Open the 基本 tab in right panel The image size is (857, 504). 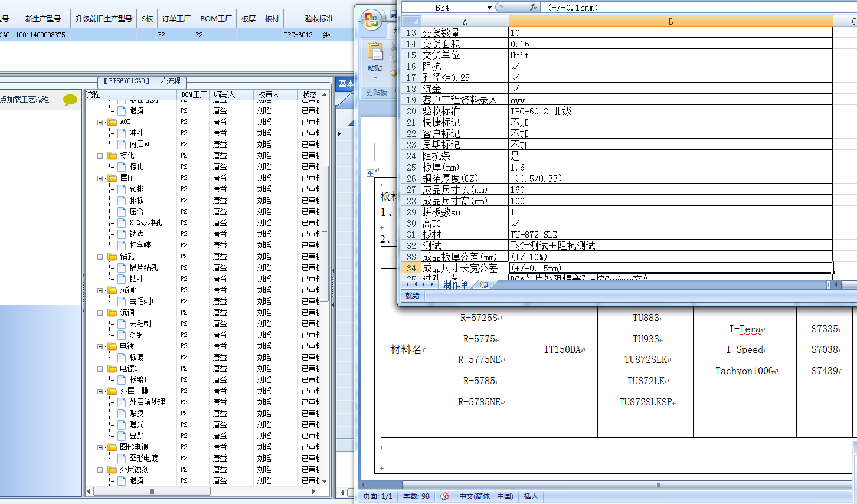tap(346, 84)
